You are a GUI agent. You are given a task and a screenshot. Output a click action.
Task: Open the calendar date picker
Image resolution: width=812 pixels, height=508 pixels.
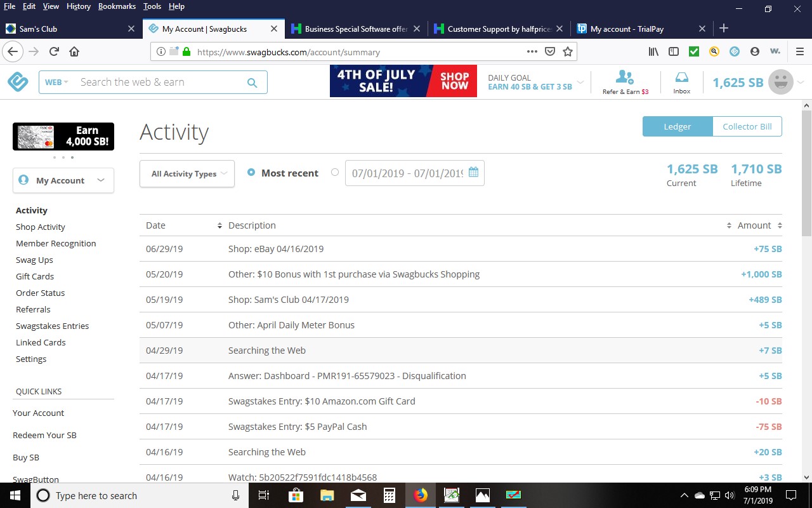473,173
